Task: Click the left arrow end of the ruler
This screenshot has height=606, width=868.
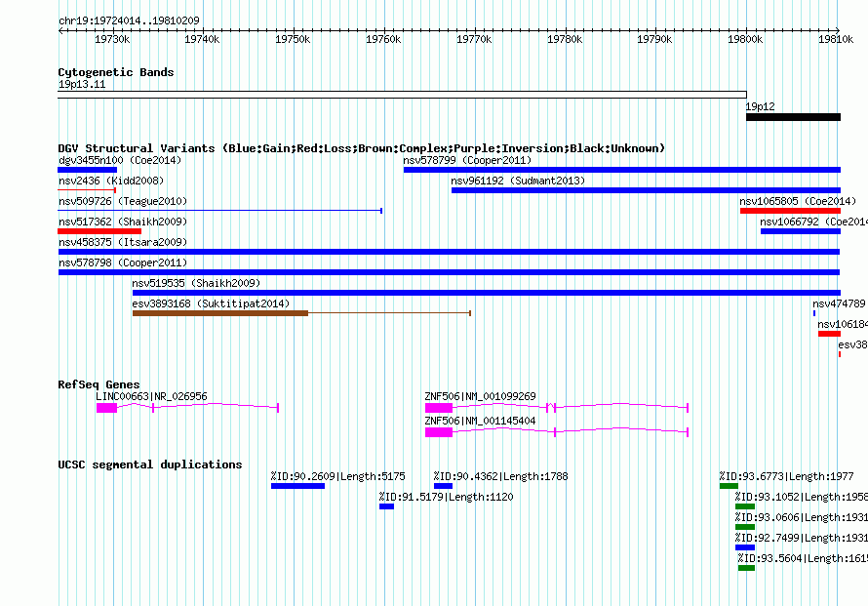Action: (60, 30)
